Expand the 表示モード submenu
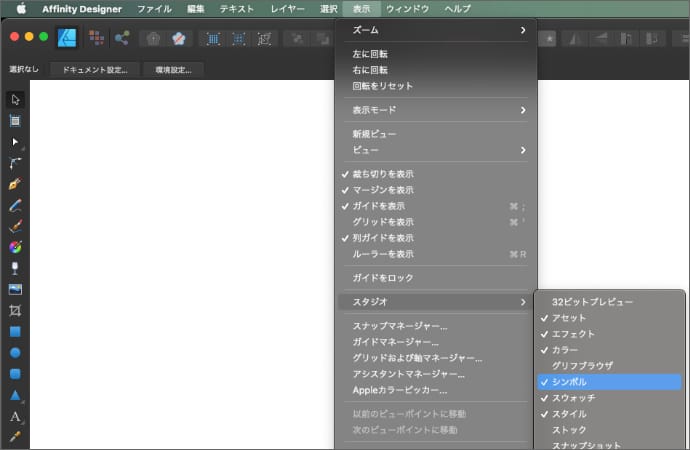 click(435, 110)
